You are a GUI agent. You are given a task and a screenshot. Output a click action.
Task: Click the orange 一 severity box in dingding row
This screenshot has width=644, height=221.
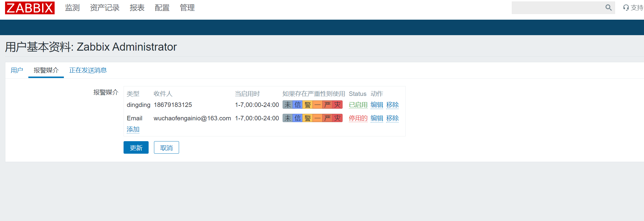[318, 105]
